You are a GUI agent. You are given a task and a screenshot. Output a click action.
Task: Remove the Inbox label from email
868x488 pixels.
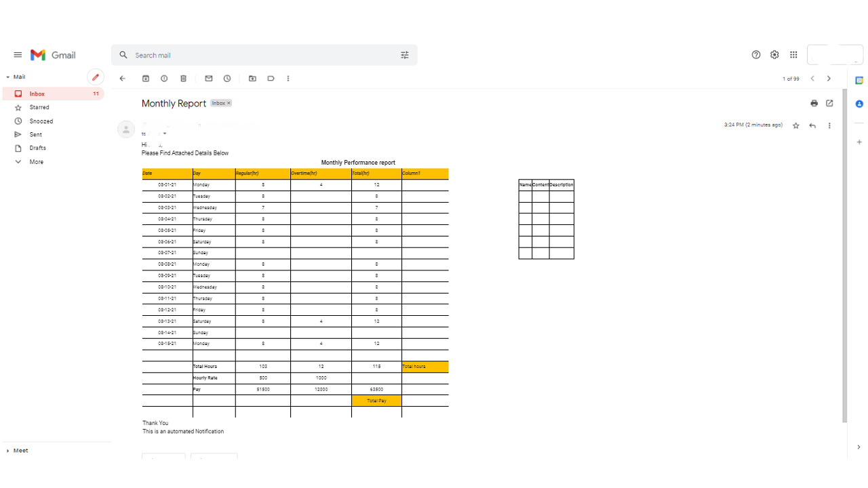coord(229,103)
